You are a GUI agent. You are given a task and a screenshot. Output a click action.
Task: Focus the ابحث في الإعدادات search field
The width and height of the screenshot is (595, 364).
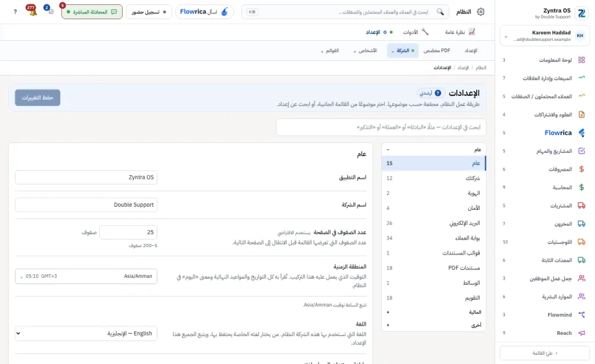pyautogui.click(x=381, y=127)
